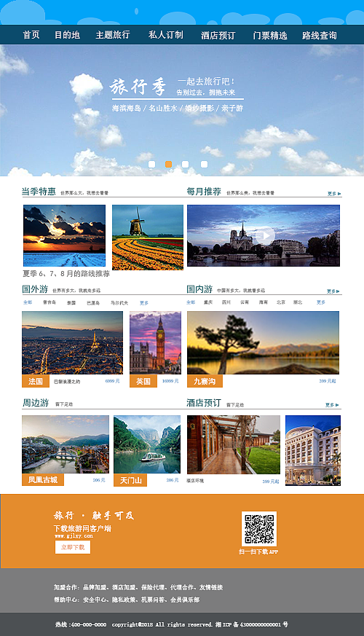Click 更多 arrow in 国内游 header

click(x=333, y=291)
